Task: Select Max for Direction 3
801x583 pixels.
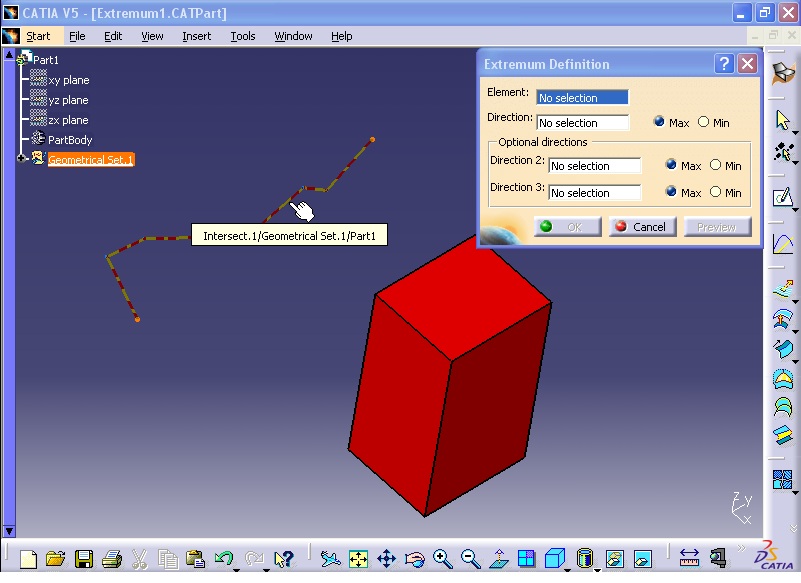Action: 671,192
